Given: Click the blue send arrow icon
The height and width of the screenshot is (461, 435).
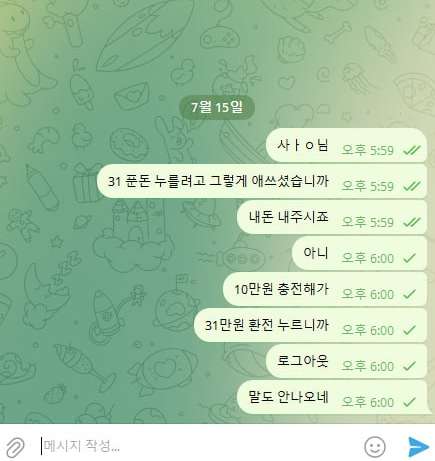Looking at the screenshot, I should click(x=418, y=447).
